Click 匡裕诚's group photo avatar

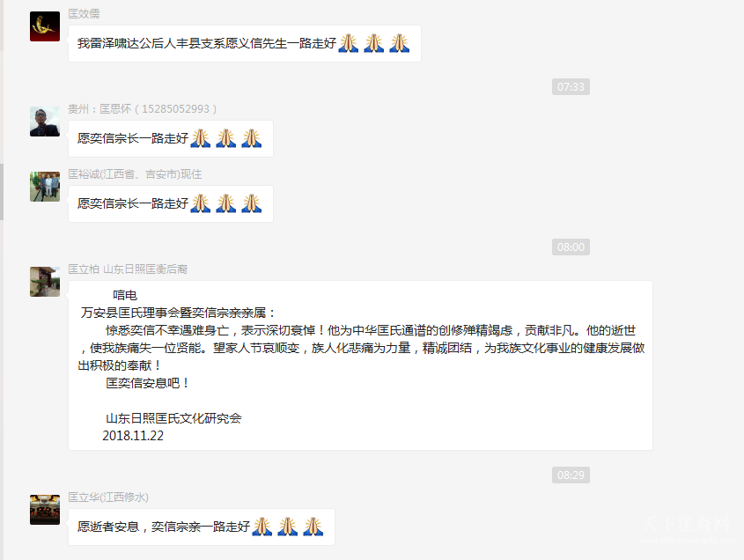(45, 187)
